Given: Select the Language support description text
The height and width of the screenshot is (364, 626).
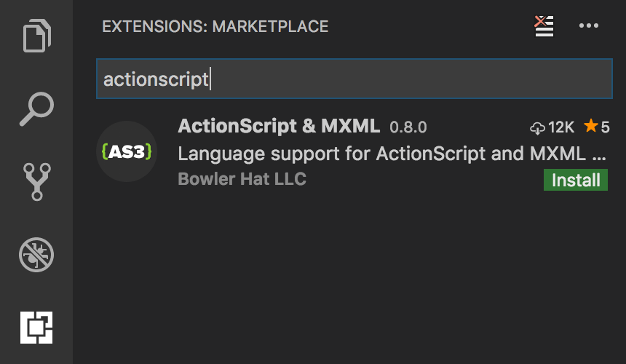Looking at the screenshot, I should click(x=392, y=154).
